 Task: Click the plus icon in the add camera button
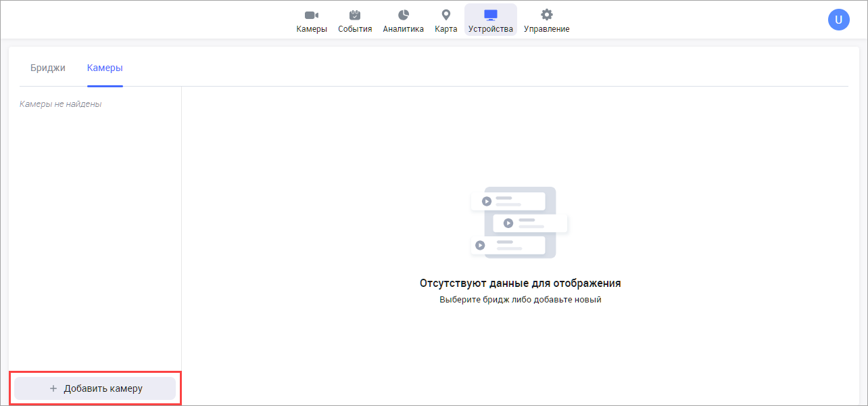click(x=53, y=389)
